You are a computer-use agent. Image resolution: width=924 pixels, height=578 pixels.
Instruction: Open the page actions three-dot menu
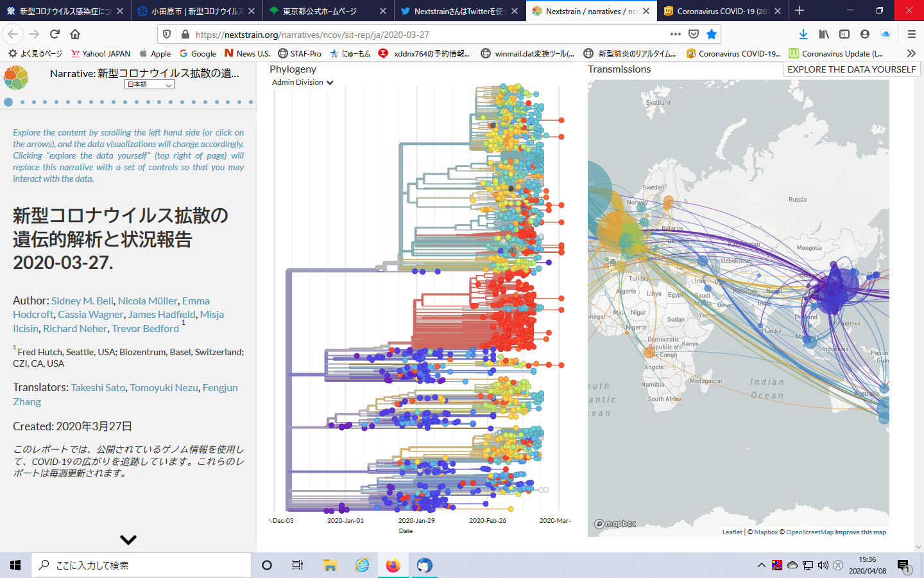(675, 34)
